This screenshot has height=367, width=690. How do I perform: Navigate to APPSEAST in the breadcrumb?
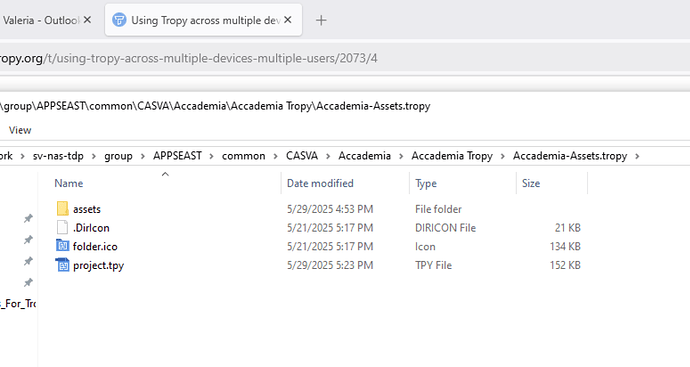[177, 156]
